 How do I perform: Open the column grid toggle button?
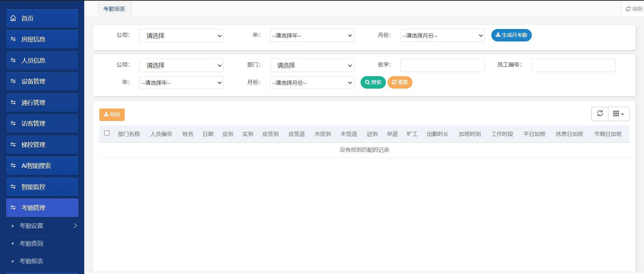pyautogui.click(x=618, y=114)
